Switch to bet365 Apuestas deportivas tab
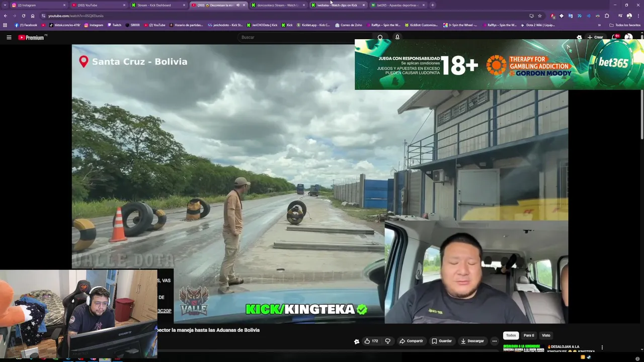Screen dimensions: 644x362 pyautogui.click(x=397, y=5)
